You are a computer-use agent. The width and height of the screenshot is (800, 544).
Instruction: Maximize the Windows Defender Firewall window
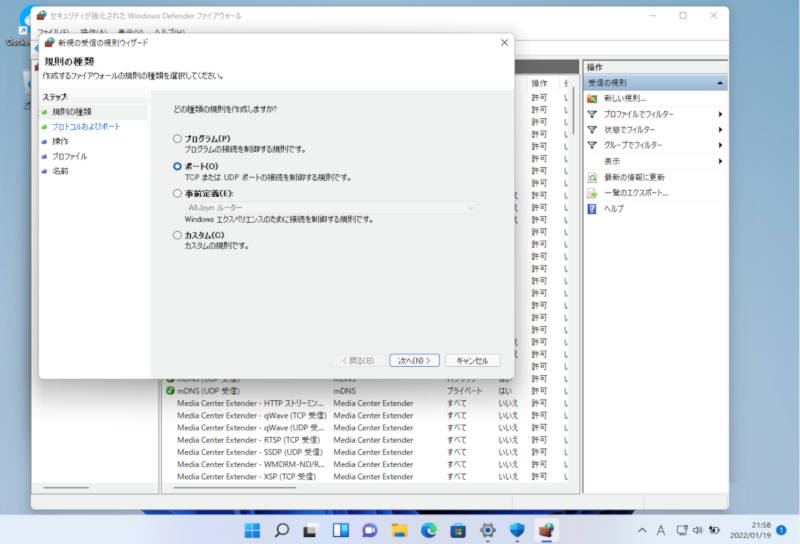coord(683,16)
